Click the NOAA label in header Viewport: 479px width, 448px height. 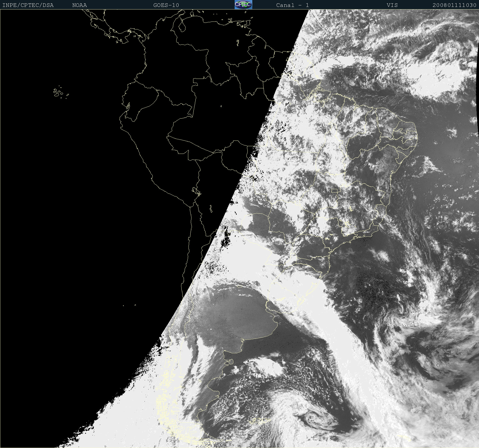(x=79, y=5)
